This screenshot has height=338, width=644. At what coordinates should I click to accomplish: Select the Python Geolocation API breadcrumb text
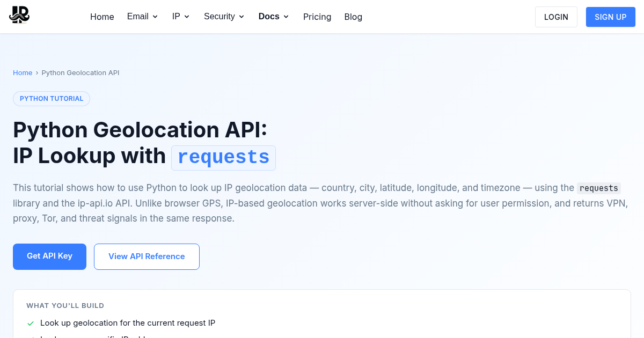(x=80, y=72)
